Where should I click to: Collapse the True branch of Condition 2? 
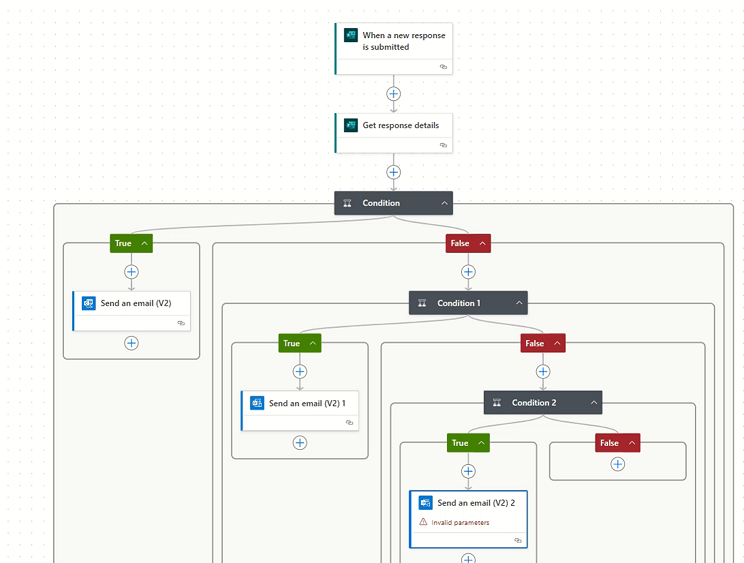(x=482, y=443)
